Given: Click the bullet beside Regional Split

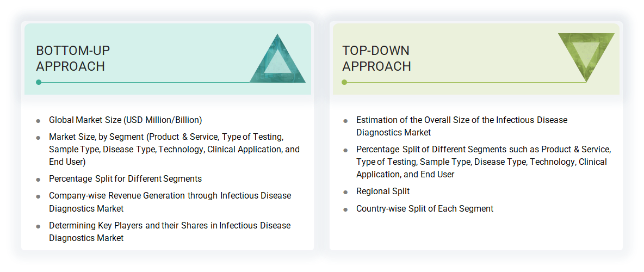Looking at the screenshot, I should click(x=345, y=192).
